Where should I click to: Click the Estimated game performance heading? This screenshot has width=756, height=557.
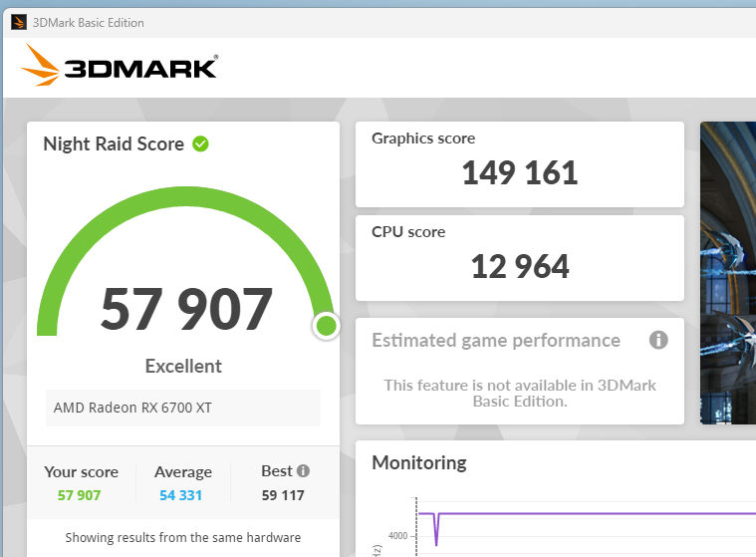[x=496, y=341]
